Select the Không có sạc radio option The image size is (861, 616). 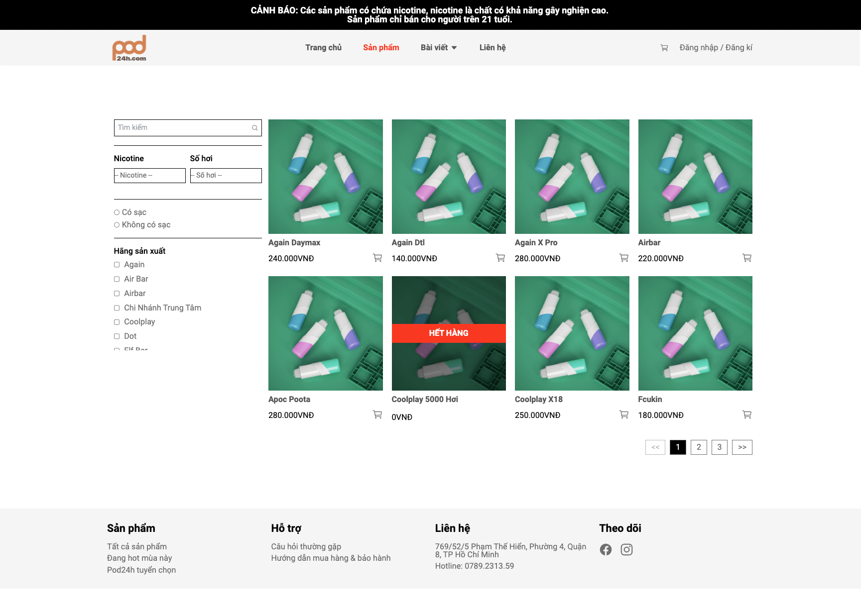pos(117,225)
